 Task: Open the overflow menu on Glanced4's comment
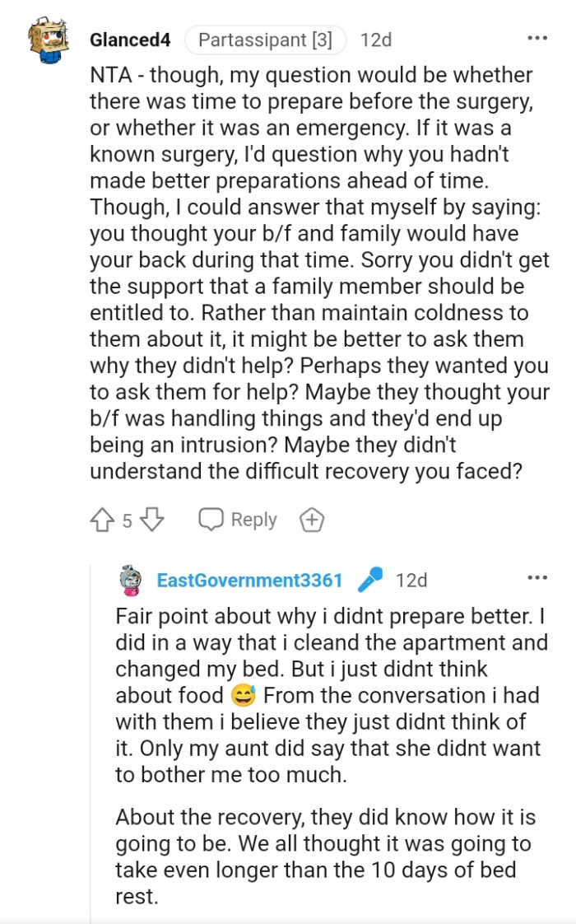[537, 36]
